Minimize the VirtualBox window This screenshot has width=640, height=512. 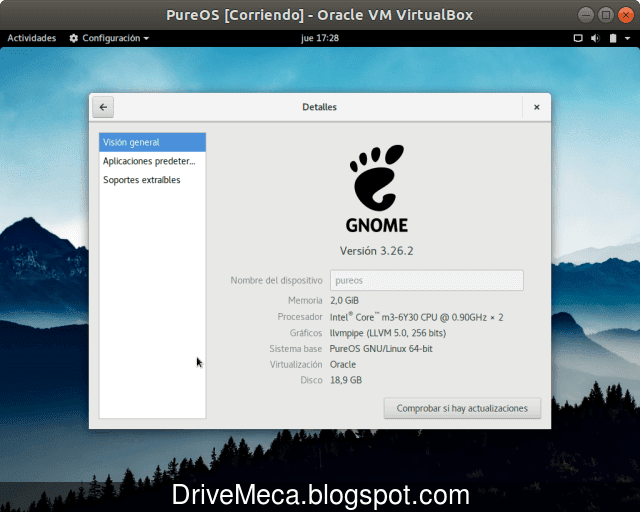point(586,15)
